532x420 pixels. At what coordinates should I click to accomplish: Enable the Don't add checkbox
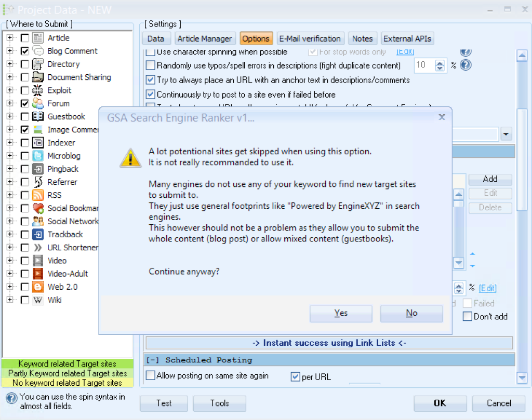pos(468,316)
